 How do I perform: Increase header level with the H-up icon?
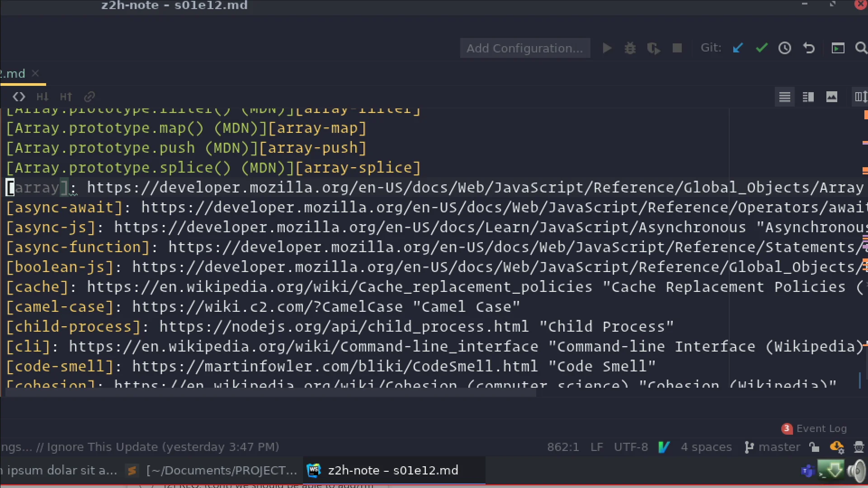(x=66, y=97)
